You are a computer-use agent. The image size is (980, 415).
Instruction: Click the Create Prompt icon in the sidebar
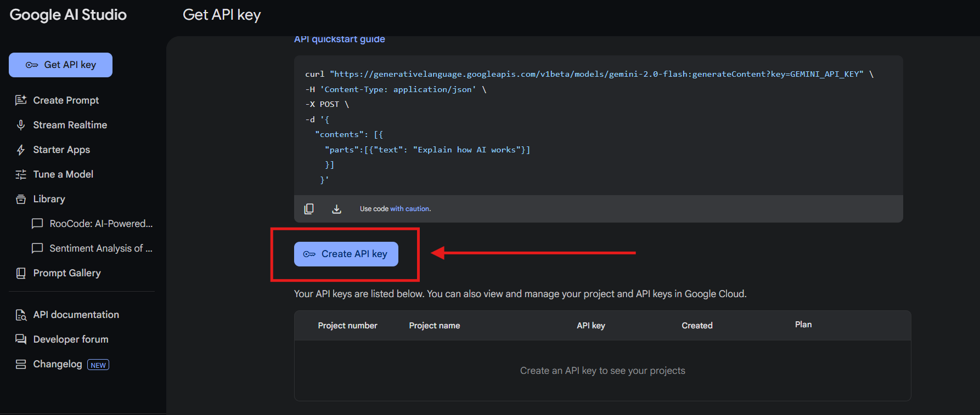pyautogui.click(x=21, y=100)
